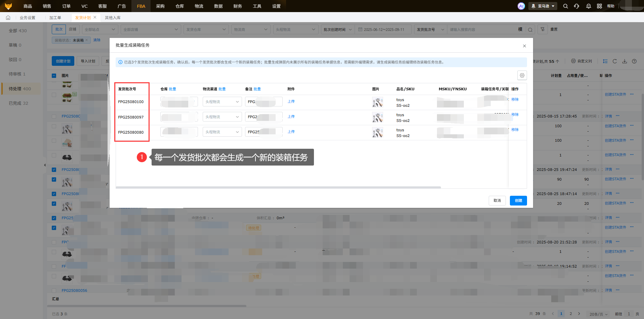This screenshot has width=644, height=319.
Task: Switch to the 其他入库 tab
Action: 113,17
